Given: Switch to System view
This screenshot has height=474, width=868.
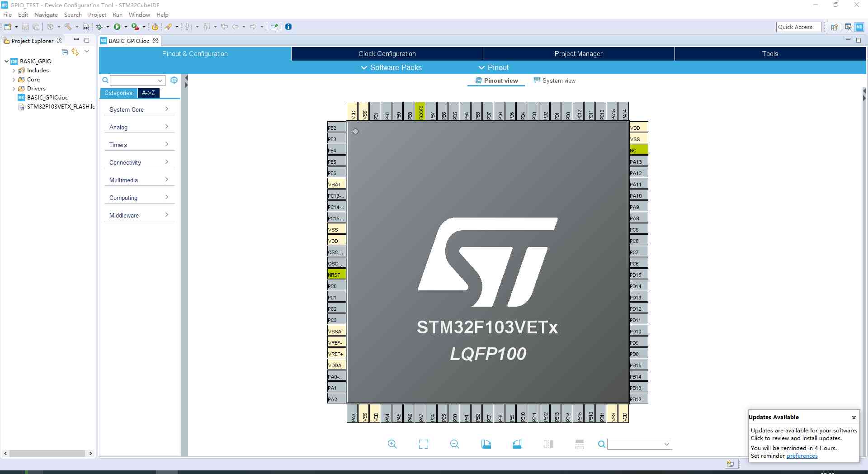Looking at the screenshot, I should click(554, 81).
